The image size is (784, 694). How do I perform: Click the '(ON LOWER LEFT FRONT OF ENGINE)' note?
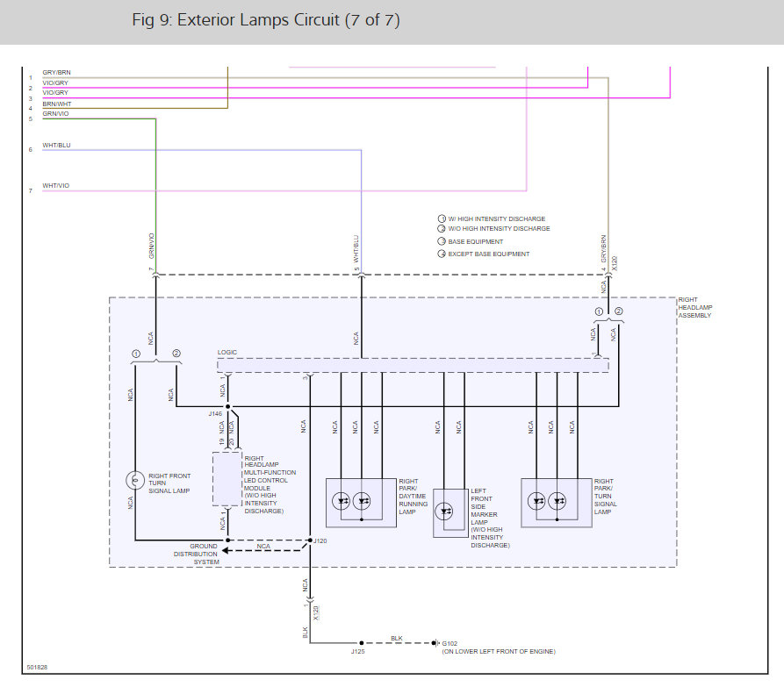click(499, 652)
